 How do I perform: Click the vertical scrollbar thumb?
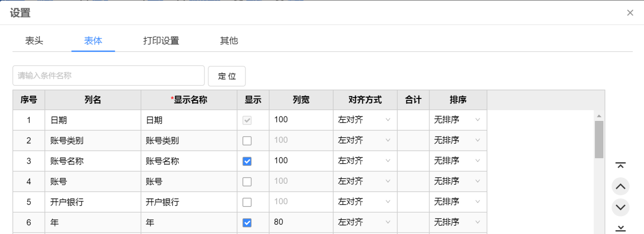(x=599, y=139)
